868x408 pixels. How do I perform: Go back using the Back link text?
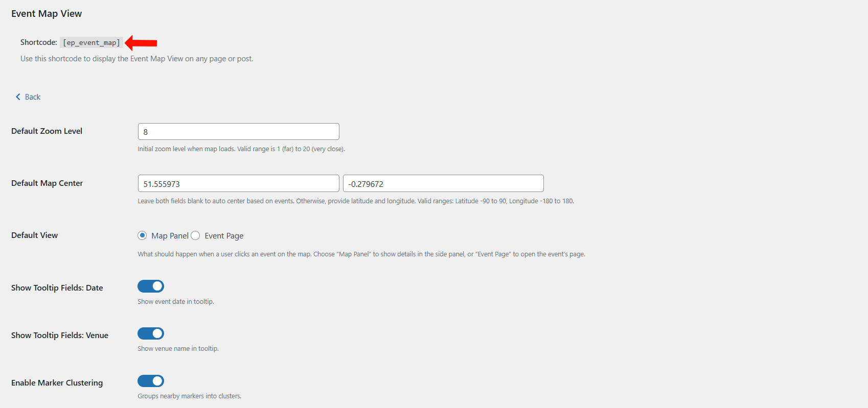click(x=33, y=97)
